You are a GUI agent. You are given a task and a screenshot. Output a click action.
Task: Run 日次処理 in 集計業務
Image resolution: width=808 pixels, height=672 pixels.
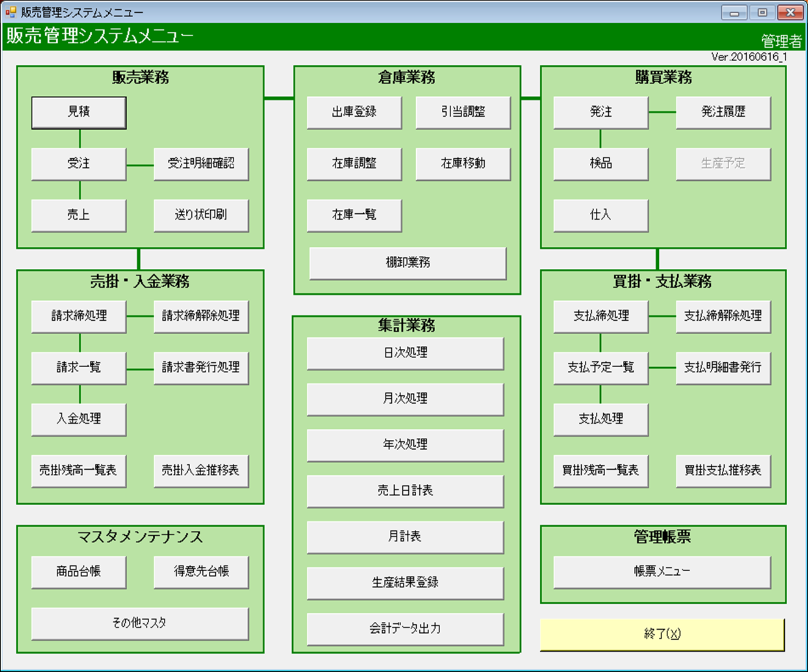405,353
